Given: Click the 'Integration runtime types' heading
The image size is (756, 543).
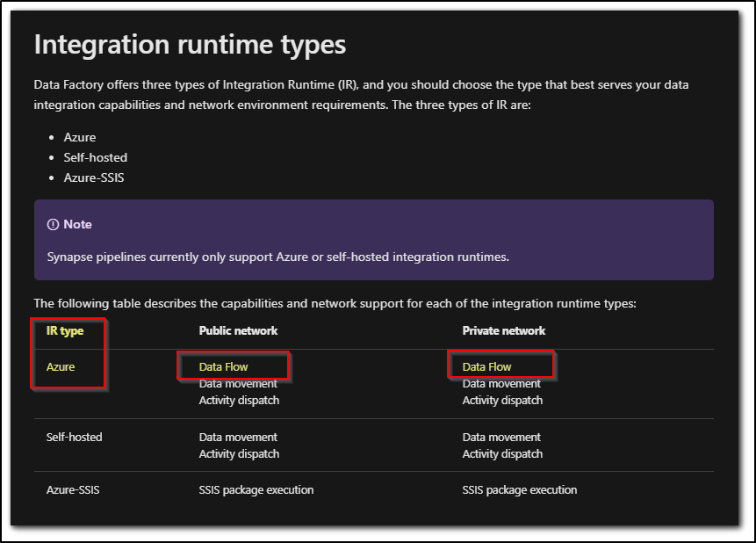Looking at the screenshot, I should 190,45.
